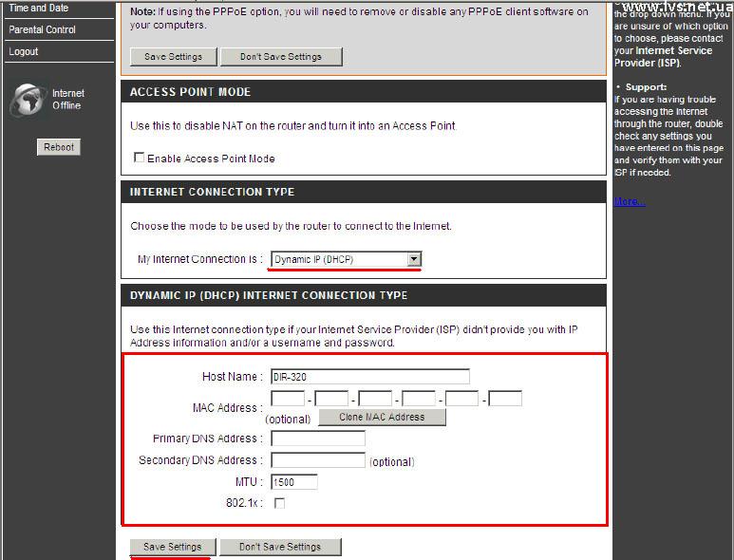Click top Don't Save Settings button
The image size is (734, 560).
coord(280,57)
